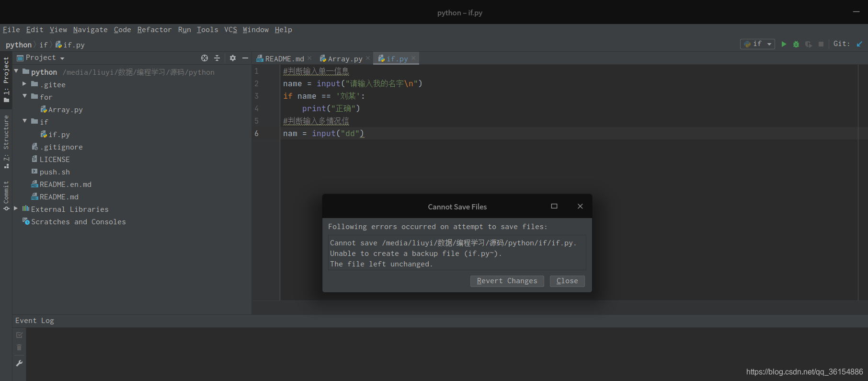Stop the running process icon
868x381 pixels.
[x=821, y=44]
